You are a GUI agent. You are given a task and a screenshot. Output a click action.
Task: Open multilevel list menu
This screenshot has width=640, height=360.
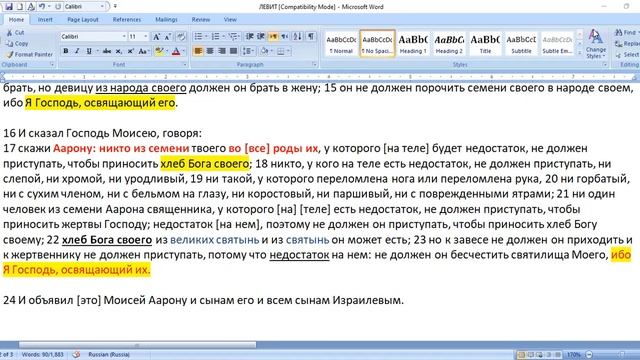[x=233, y=37]
